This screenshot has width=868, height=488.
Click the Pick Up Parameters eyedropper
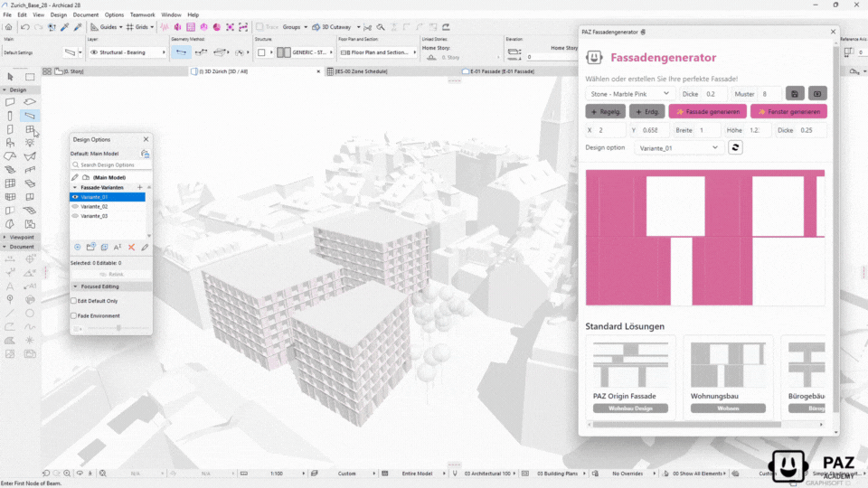65,27
